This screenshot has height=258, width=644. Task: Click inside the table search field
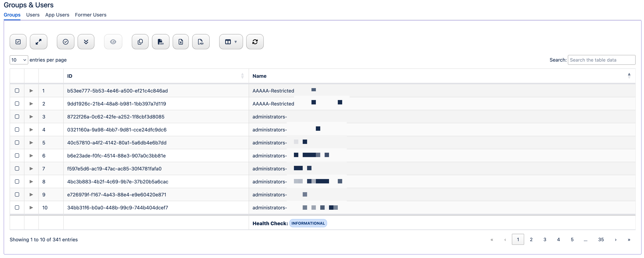pyautogui.click(x=602, y=60)
